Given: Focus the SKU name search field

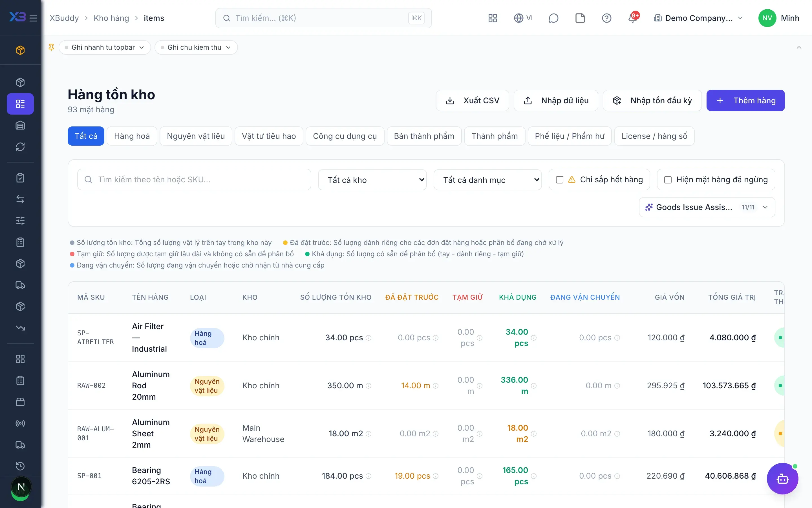Looking at the screenshot, I should click(x=194, y=180).
